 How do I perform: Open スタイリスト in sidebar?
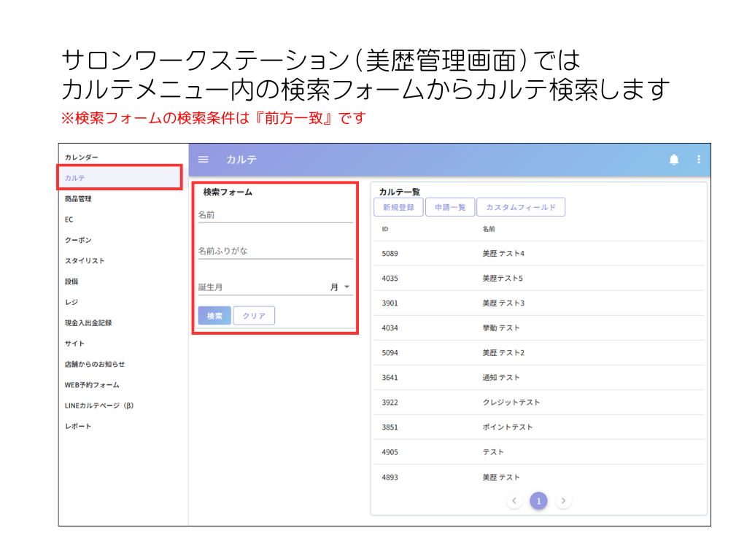(x=85, y=260)
